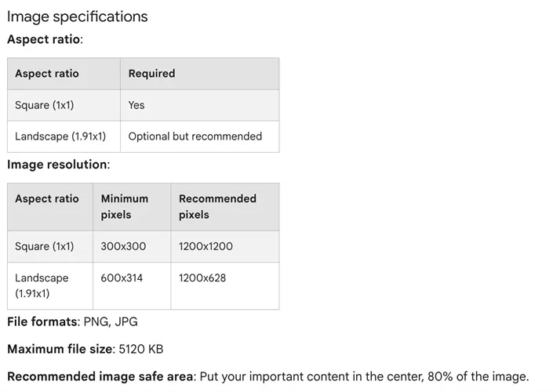Click the "File formats: PNG, JPG" line
Image resolution: width=553 pixels, height=392 pixels.
tap(72, 321)
